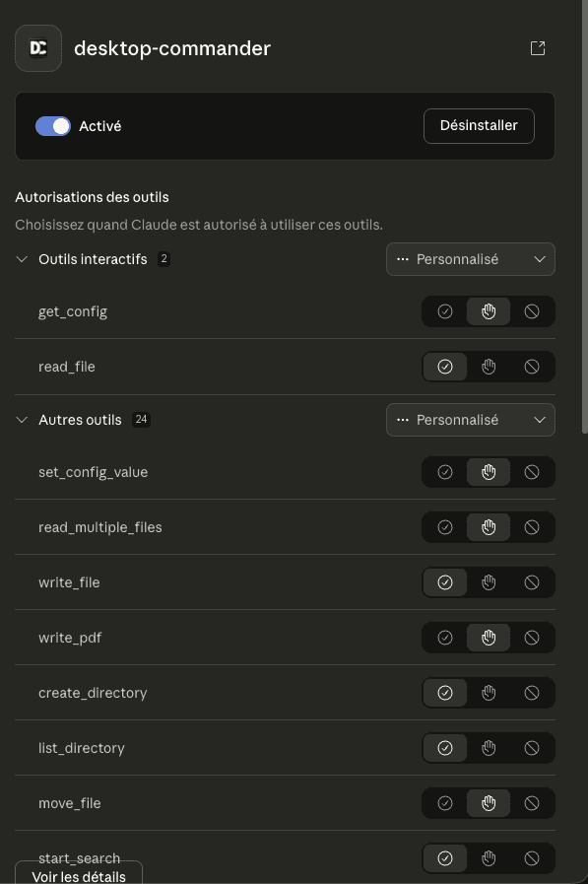Viewport: 588px width, 884px height.
Task: Click the Désinstaller button
Action: click(x=479, y=126)
